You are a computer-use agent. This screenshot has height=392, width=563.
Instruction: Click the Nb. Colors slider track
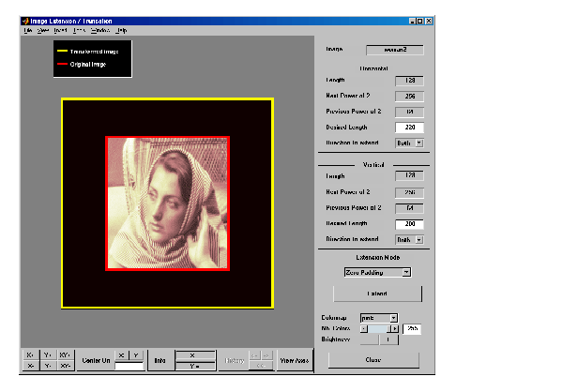379,329
